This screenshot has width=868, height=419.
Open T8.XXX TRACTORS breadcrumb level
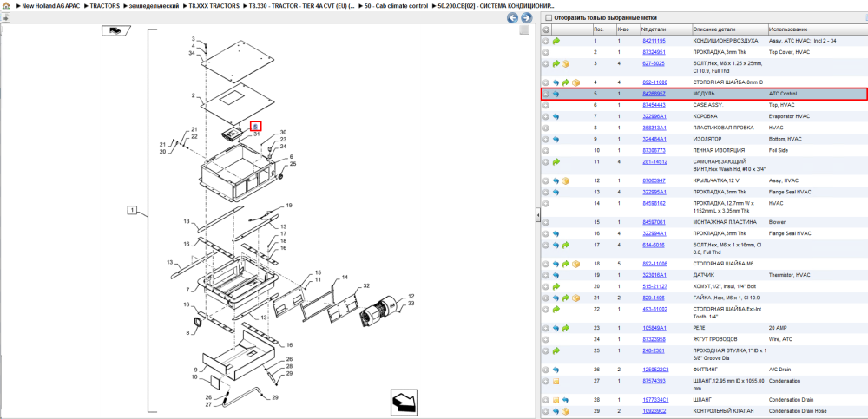point(214,5)
